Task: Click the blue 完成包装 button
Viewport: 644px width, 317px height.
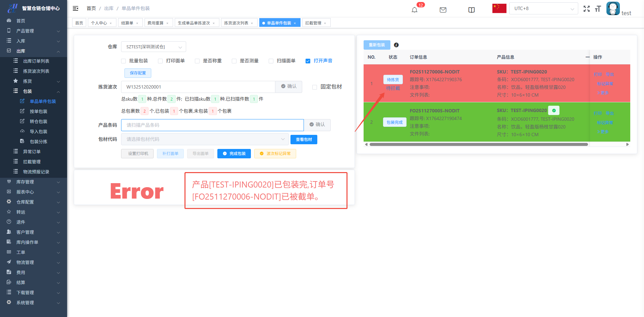Action: (234, 154)
